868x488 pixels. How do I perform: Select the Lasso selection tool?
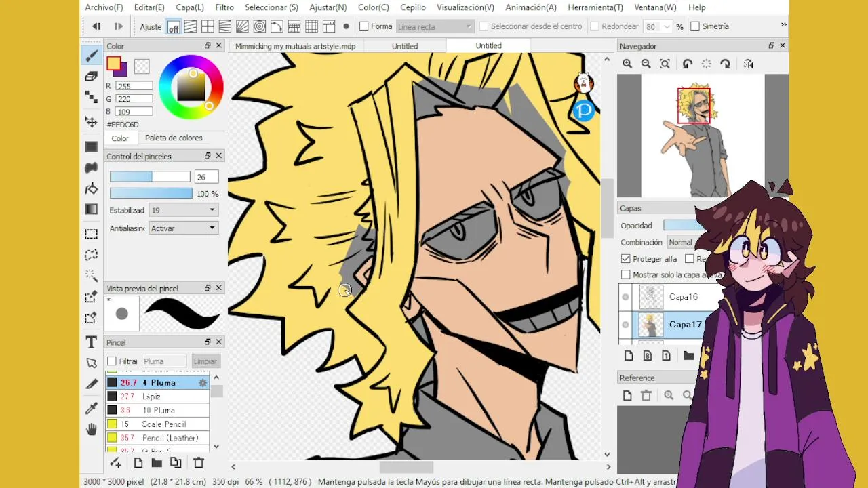[91, 255]
